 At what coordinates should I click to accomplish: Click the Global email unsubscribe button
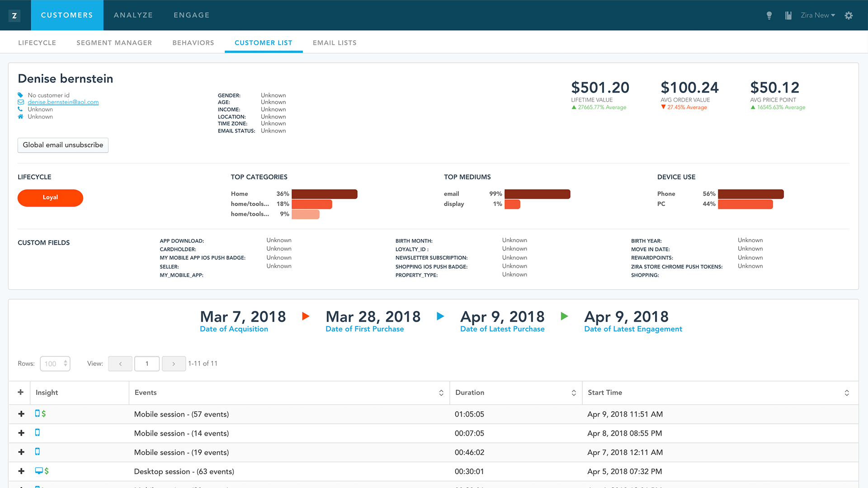coord(62,145)
